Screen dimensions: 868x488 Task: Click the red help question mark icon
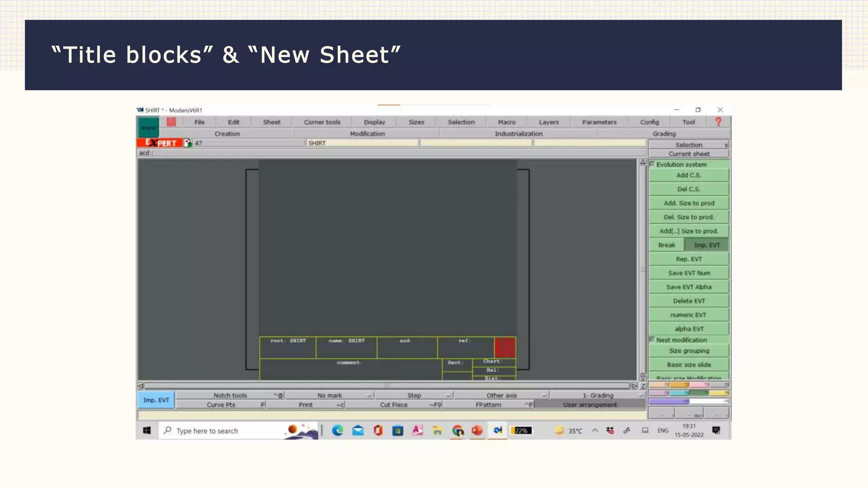pos(718,122)
